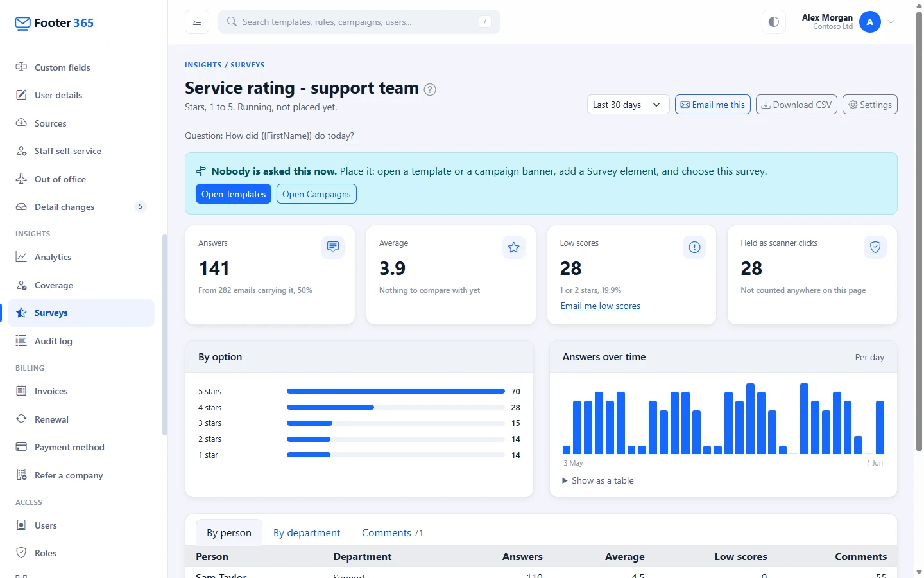
Task: Expand the Show as a table disclosure
Action: 598,480
